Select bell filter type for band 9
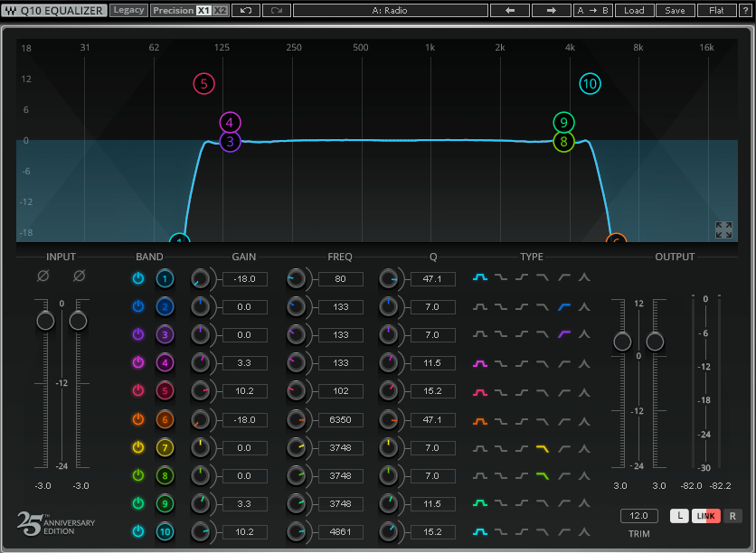Viewport: 756px width, 553px height. point(479,503)
